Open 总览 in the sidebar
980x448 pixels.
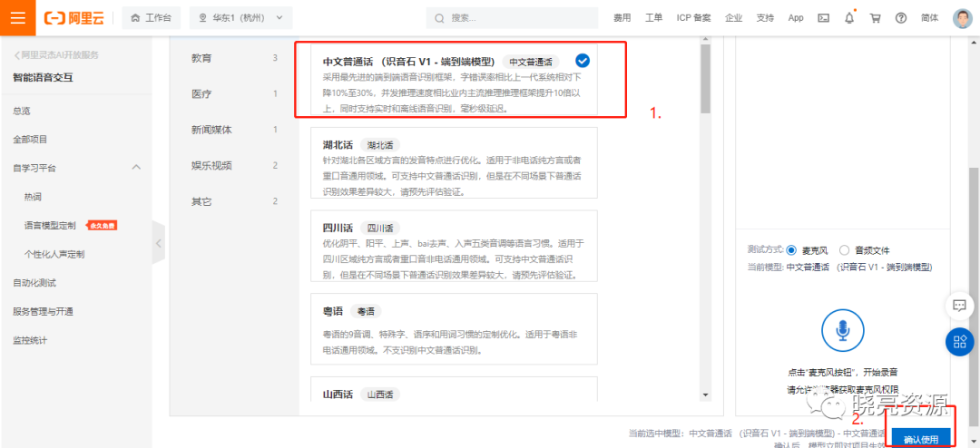(22, 112)
